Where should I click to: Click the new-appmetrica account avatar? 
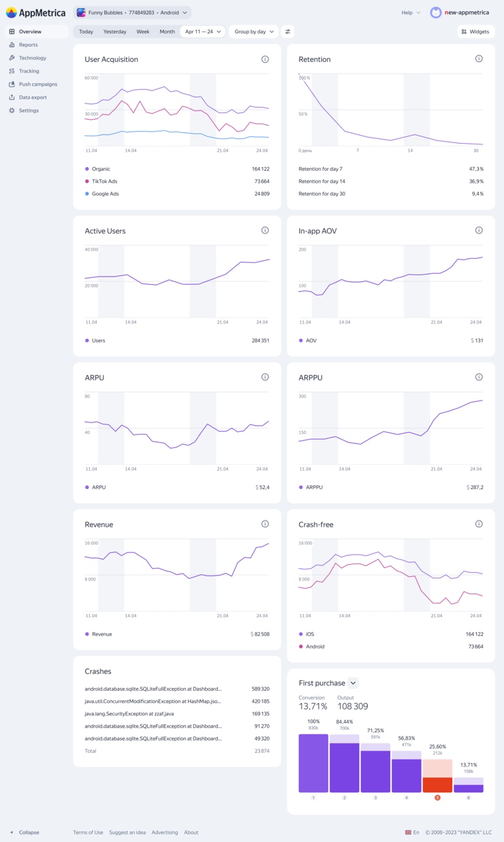(x=436, y=12)
